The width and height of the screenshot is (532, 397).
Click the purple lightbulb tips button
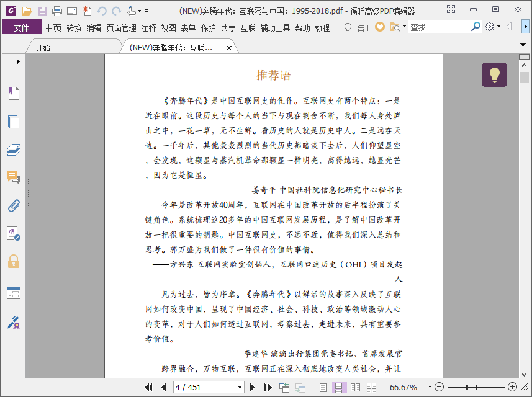point(494,74)
